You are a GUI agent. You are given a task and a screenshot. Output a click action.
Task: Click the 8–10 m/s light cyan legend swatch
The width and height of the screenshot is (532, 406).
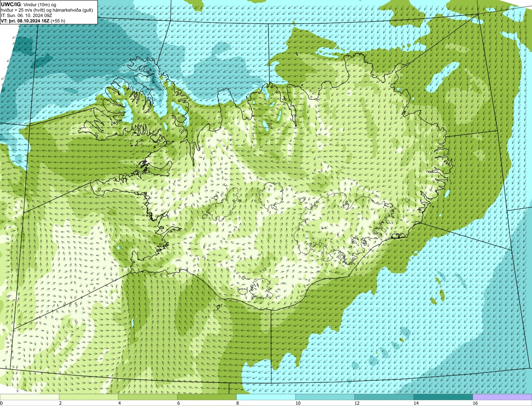(266, 397)
